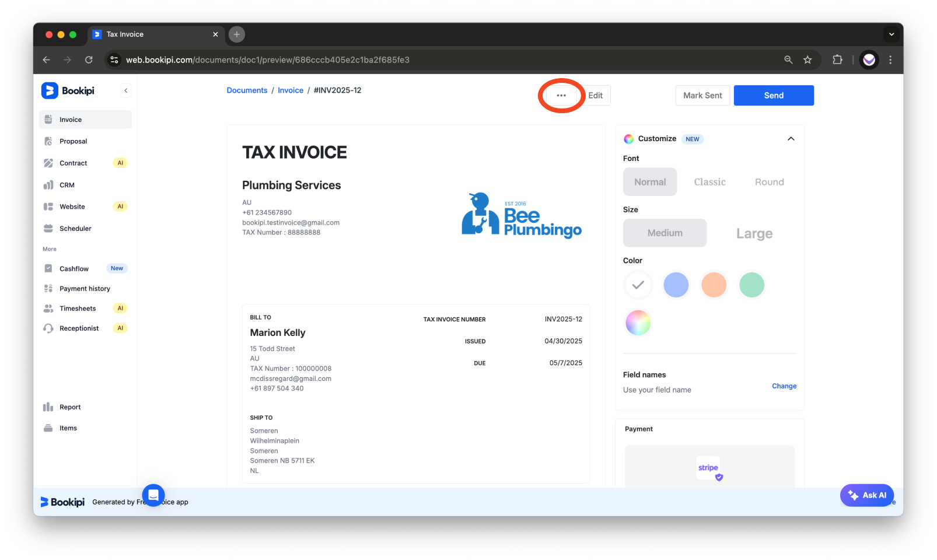Image resolution: width=937 pixels, height=560 pixels.
Task: Collapse the left sidebar with chevron
Action: pos(126,90)
